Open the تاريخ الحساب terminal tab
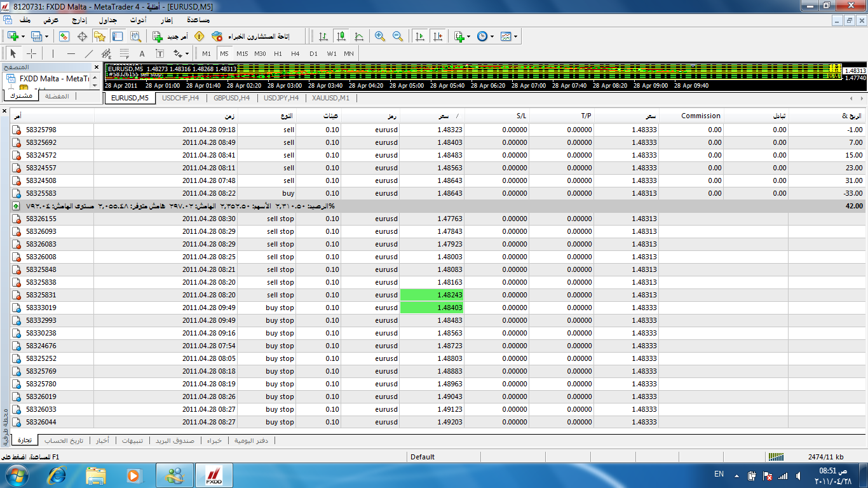The image size is (868, 488). (x=64, y=440)
